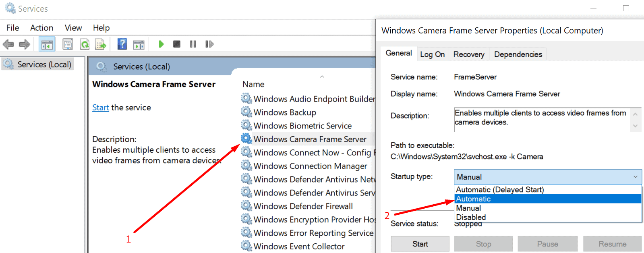Select the Windows Biometric Service row

[308, 126]
